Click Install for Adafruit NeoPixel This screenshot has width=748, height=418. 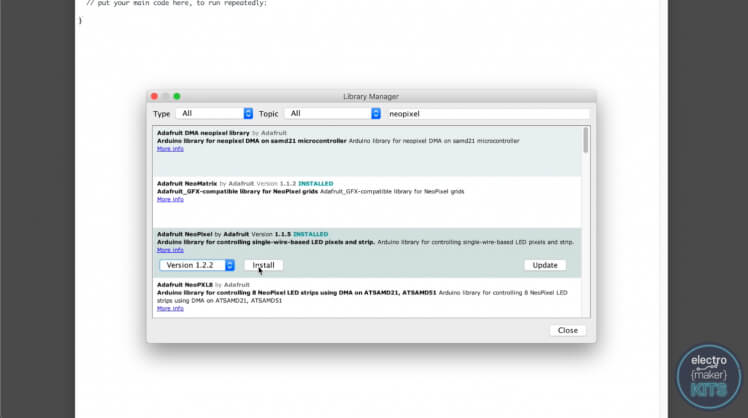[x=263, y=265]
